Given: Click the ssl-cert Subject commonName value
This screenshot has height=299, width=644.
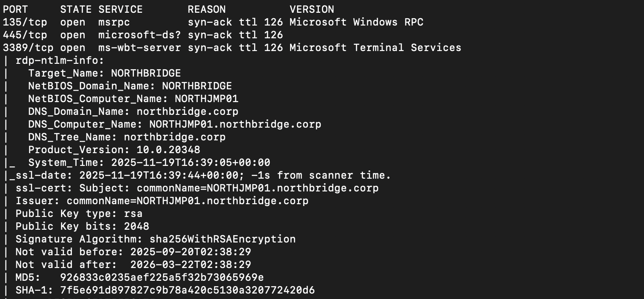Looking at the screenshot, I should click(257, 188).
